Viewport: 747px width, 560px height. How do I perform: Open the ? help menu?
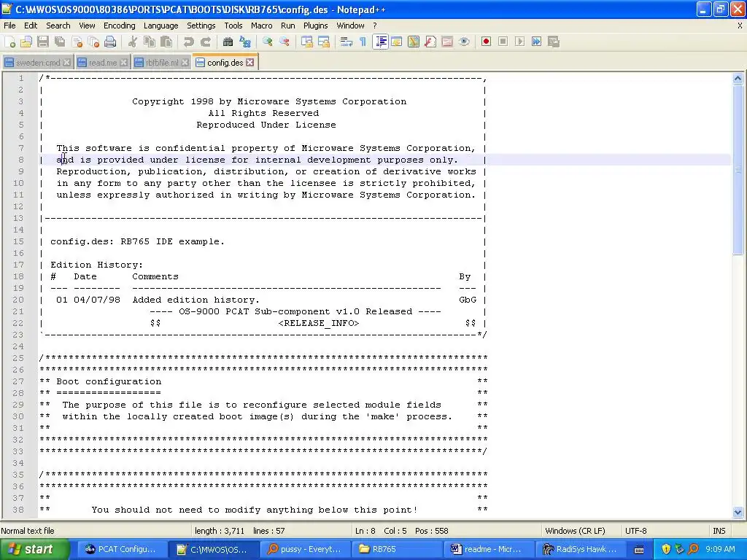point(375,26)
